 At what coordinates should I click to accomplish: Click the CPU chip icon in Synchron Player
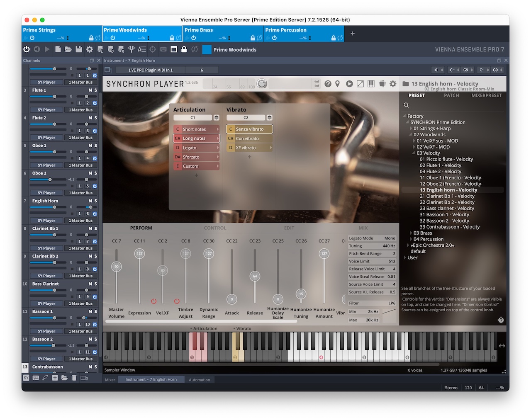pos(382,84)
